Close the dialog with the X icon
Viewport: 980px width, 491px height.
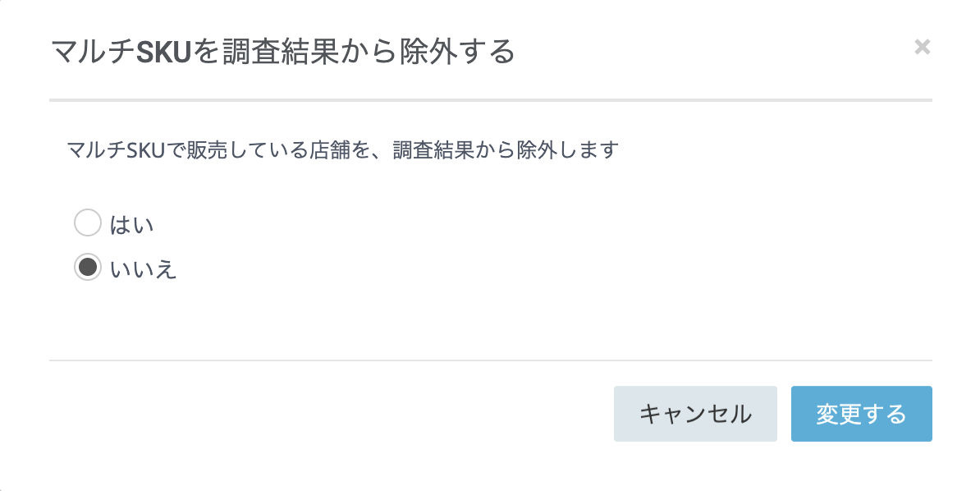(x=923, y=47)
